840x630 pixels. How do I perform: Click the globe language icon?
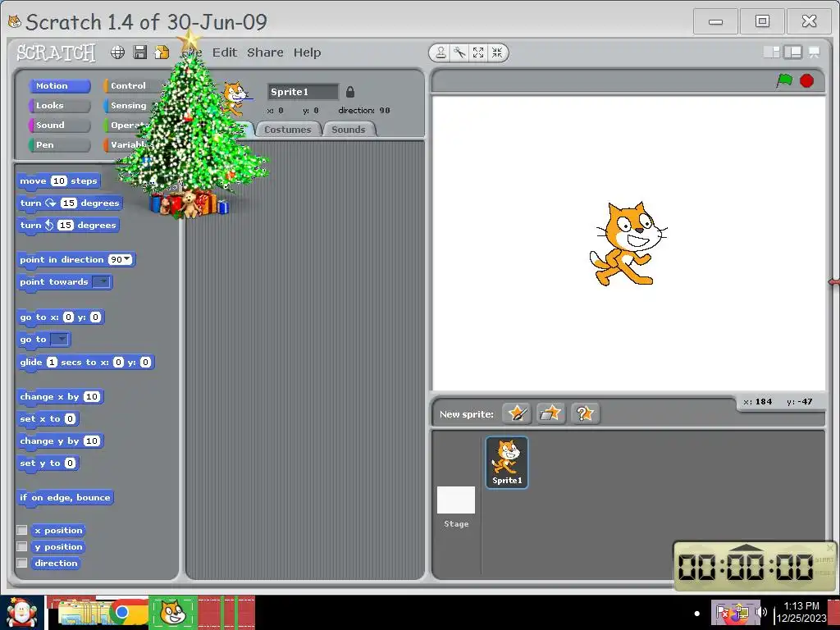coord(118,52)
